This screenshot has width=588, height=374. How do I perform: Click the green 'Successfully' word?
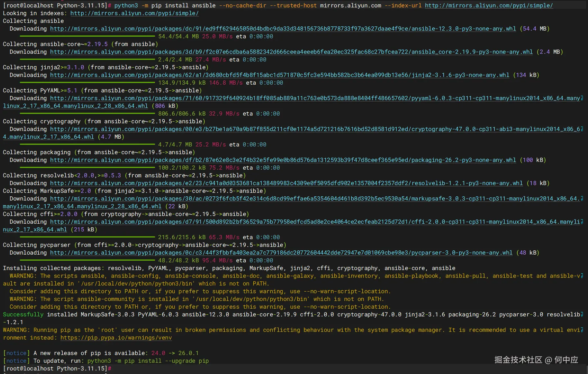(x=23, y=314)
